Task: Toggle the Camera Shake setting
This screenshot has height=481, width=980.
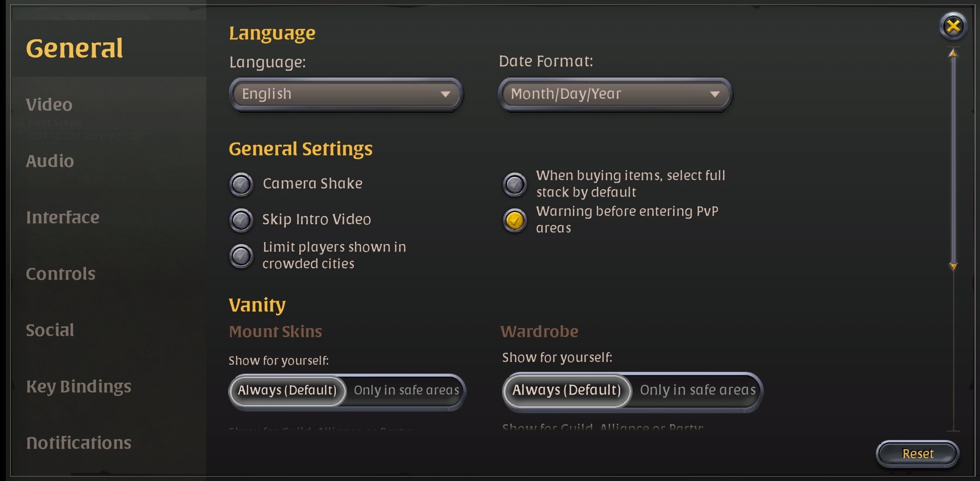Action: pos(242,183)
